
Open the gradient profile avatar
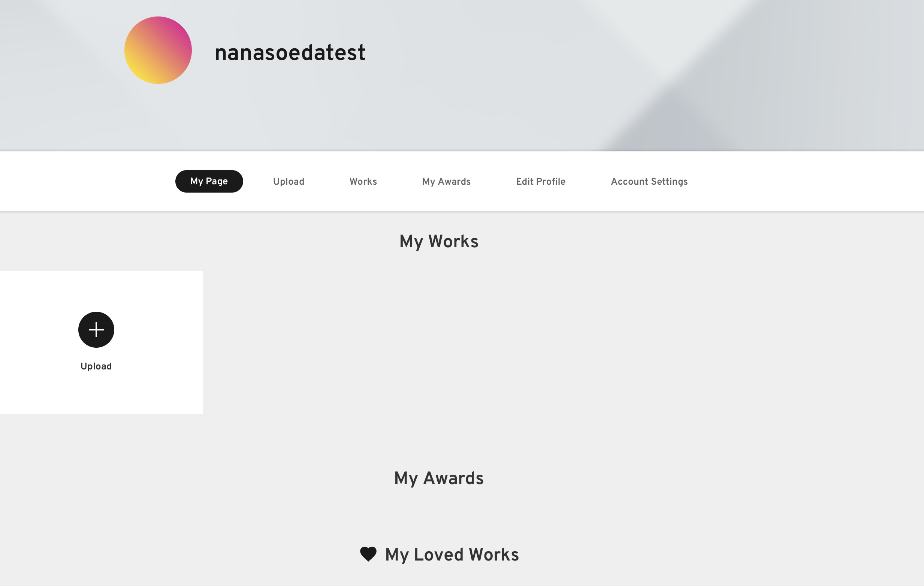point(158,50)
